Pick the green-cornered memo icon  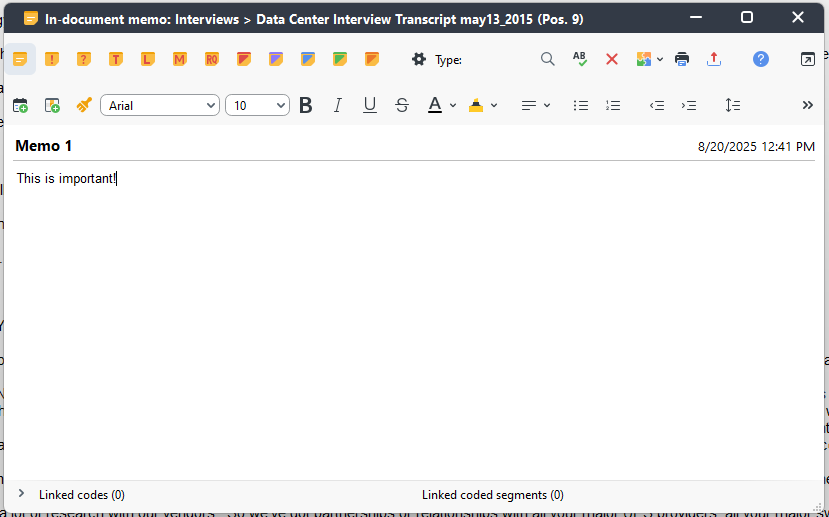point(340,59)
